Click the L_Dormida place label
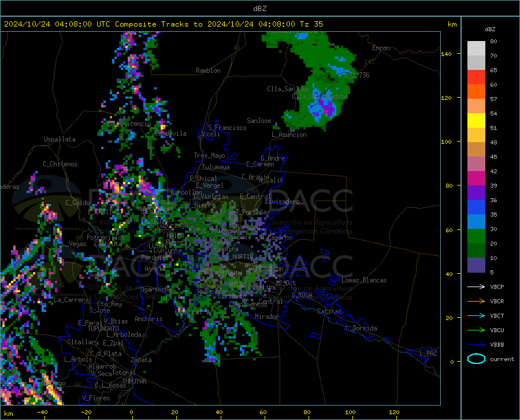This screenshot has width=520, height=420. 361,328
